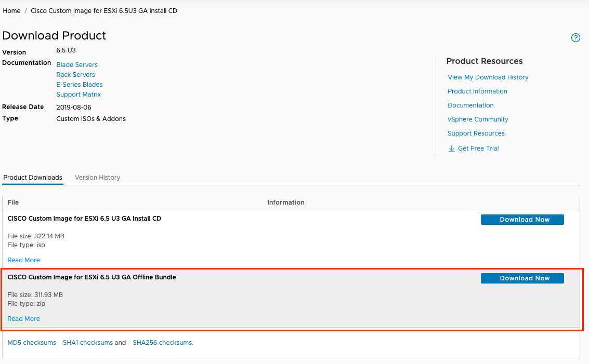Click the download arrow icon beside Get Free Trial

pyautogui.click(x=452, y=149)
